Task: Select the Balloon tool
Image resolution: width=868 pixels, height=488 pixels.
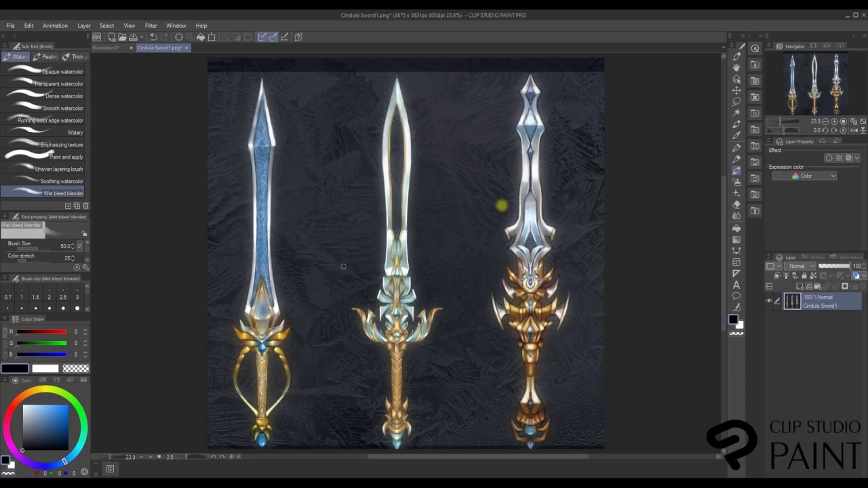Action: click(736, 296)
